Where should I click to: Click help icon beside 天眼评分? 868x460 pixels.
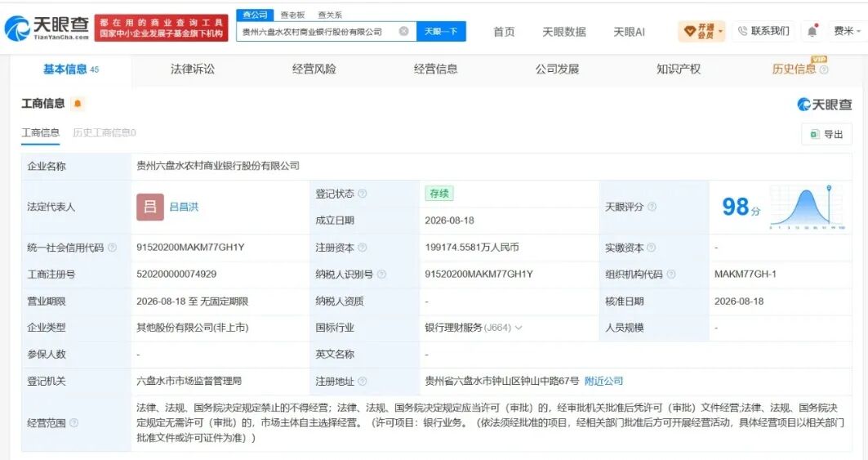coord(652,207)
